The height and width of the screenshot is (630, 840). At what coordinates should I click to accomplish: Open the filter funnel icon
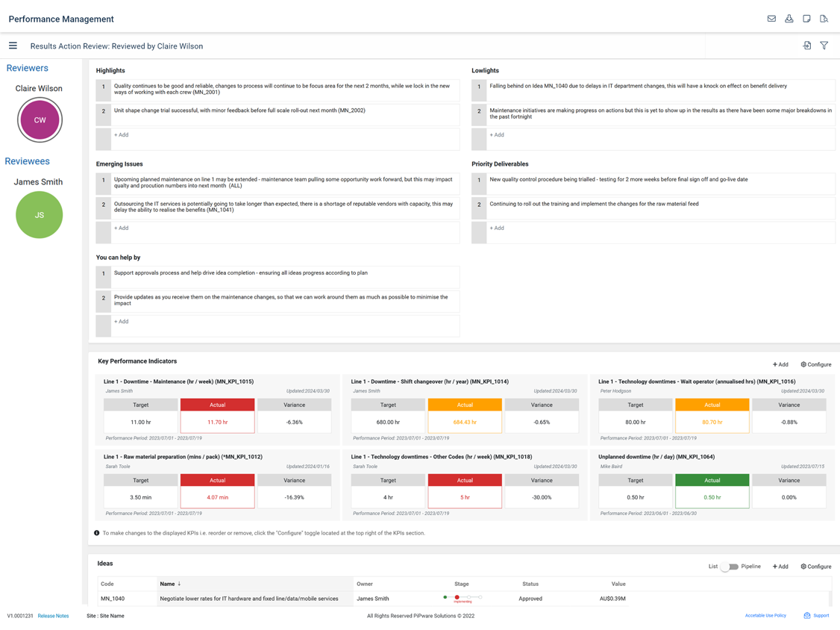point(824,46)
